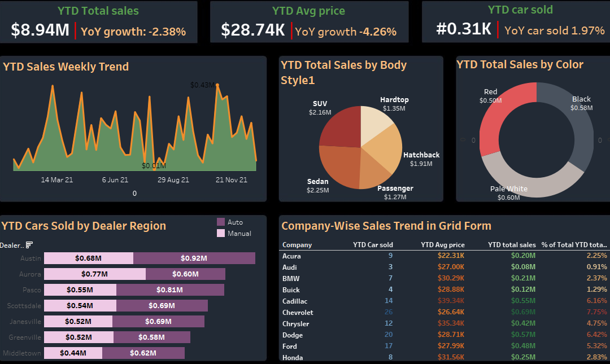Select the Cadillac row in company grid
This screenshot has width=610, height=364.
(294, 301)
